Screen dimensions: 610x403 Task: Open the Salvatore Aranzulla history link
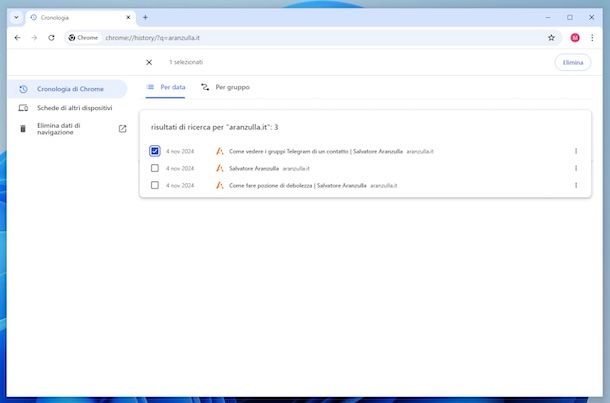(254, 168)
